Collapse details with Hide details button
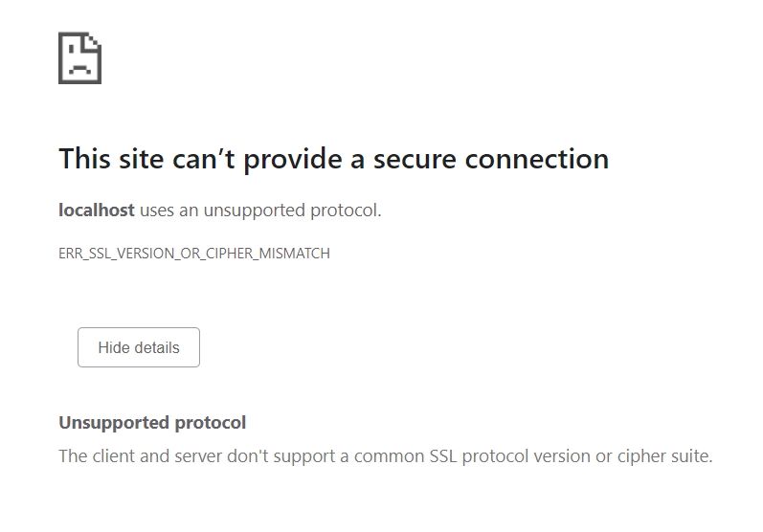763x532 pixels. pyautogui.click(x=139, y=347)
